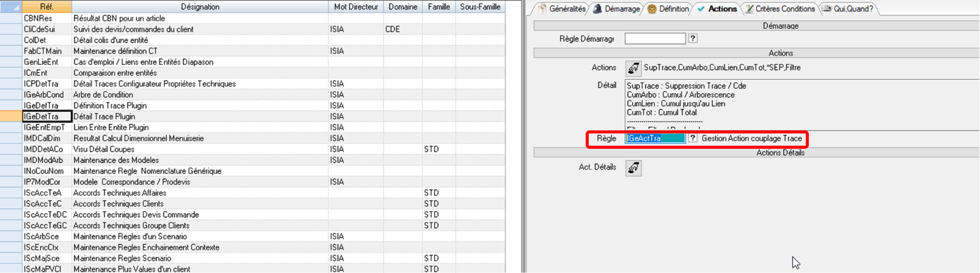Image resolution: width=980 pixels, height=273 pixels.
Task: Click the Mot Directeur column header
Action: coord(356,7)
